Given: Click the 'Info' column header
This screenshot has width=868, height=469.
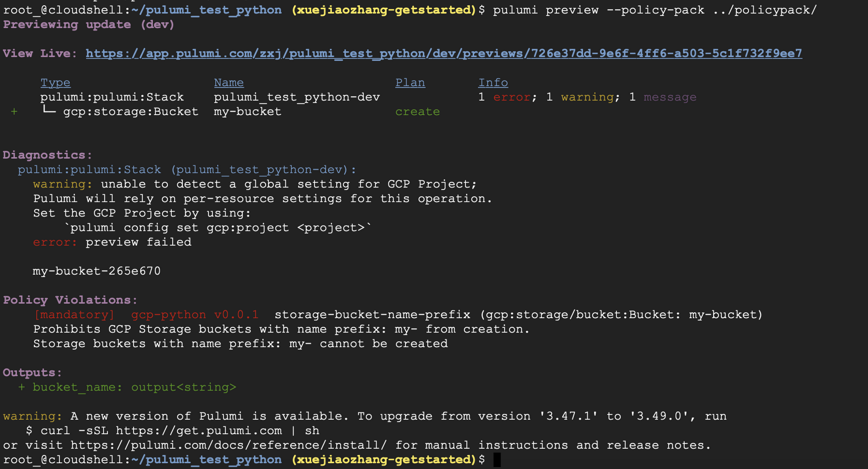Looking at the screenshot, I should [x=493, y=83].
